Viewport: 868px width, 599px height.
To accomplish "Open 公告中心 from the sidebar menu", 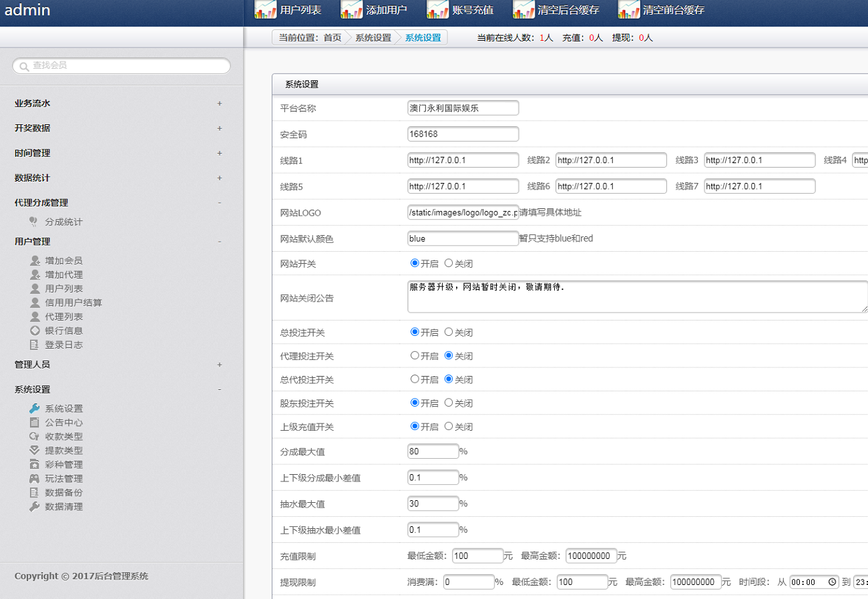I will point(64,423).
